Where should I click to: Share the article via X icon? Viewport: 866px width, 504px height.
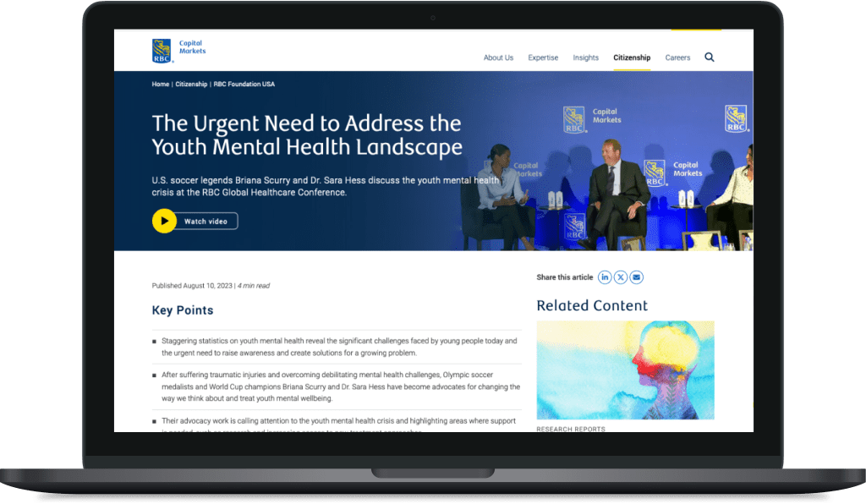[621, 277]
